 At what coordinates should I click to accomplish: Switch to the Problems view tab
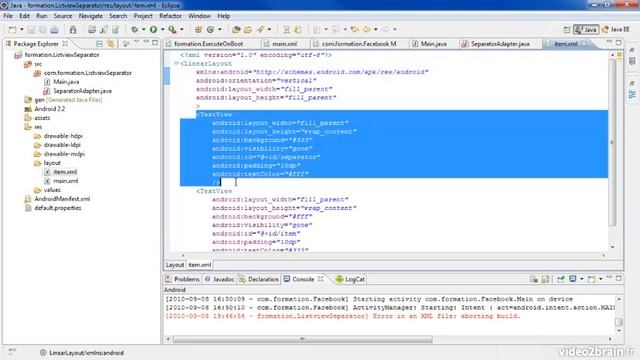[x=182, y=279]
